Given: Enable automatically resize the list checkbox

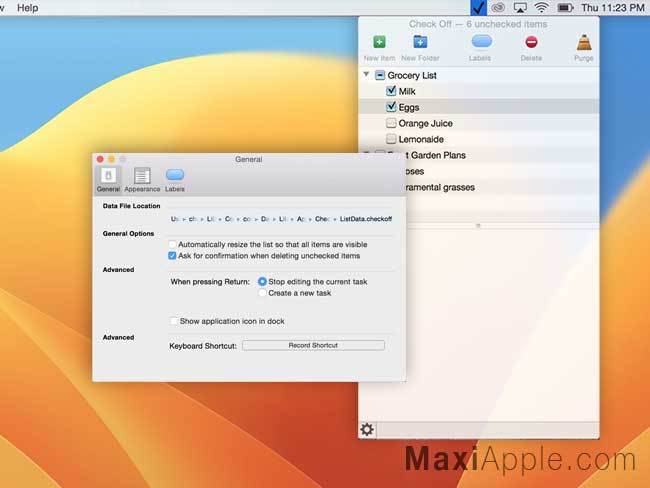Looking at the screenshot, I should [x=172, y=244].
